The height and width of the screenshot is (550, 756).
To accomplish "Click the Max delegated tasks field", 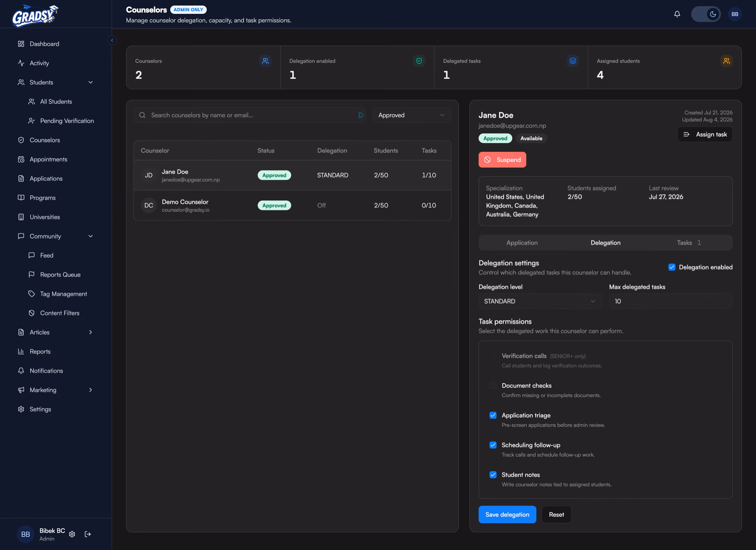I will (x=671, y=301).
